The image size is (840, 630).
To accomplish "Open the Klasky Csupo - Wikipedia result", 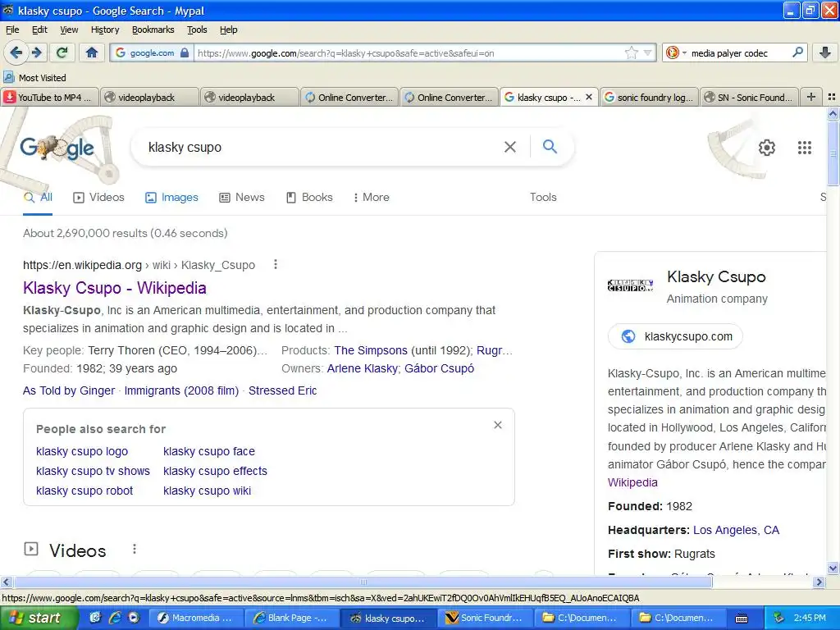I will click(115, 288).
